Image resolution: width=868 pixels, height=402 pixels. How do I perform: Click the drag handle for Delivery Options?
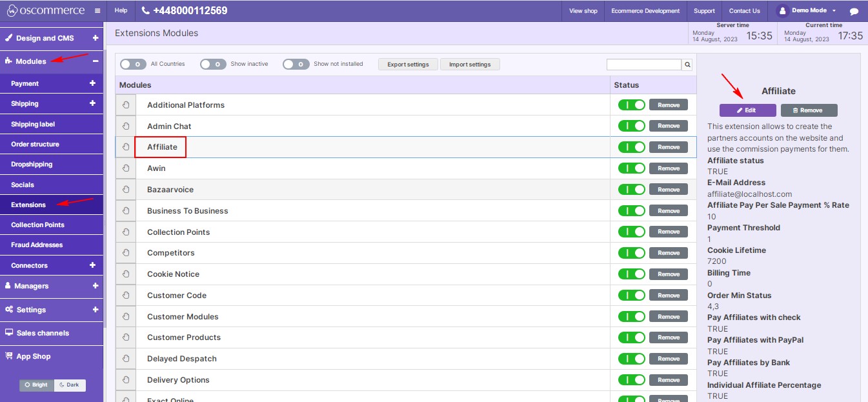tap(126, 380)
